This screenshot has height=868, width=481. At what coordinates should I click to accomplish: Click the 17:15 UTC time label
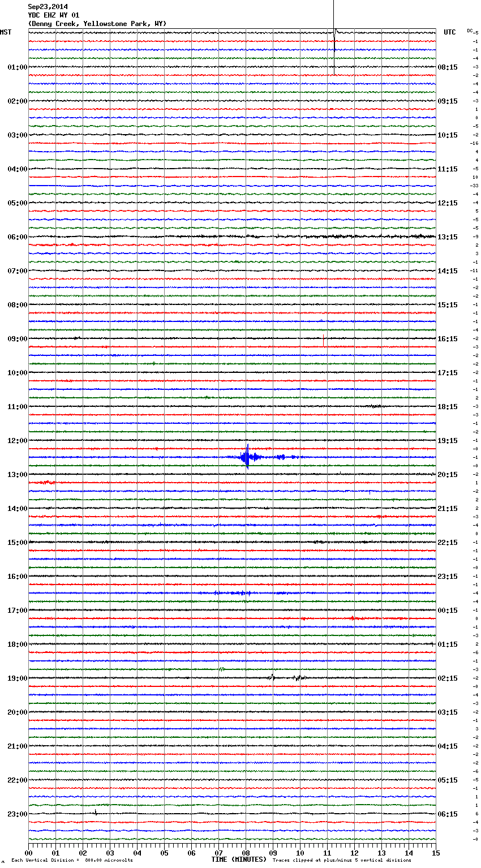(x=448, y=373)
